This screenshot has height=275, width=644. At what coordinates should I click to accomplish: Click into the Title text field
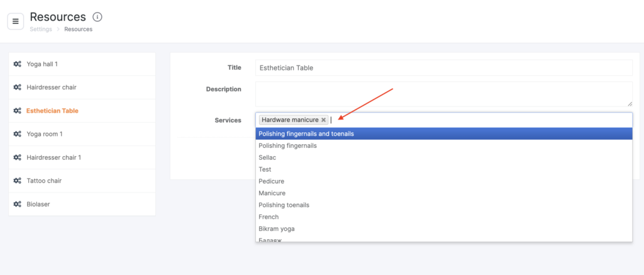coord(443,68)
